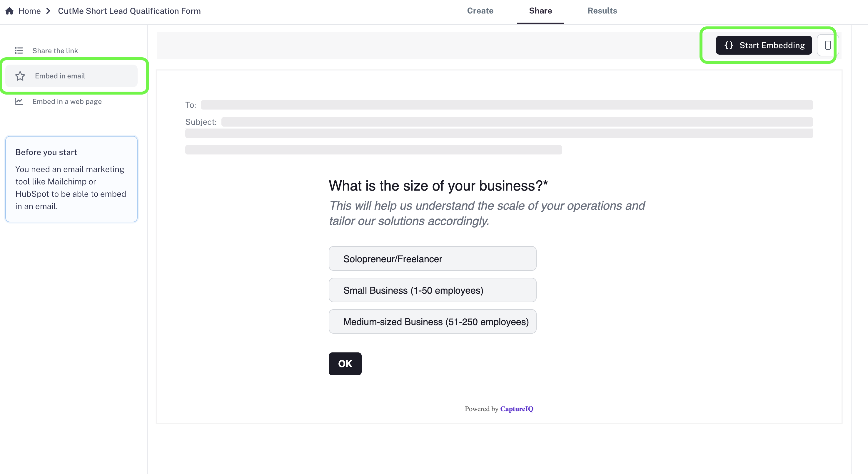Screen dimensions: 868x474
Task: Click the breadcrumb chevron after Home
Action: point(48,11)
